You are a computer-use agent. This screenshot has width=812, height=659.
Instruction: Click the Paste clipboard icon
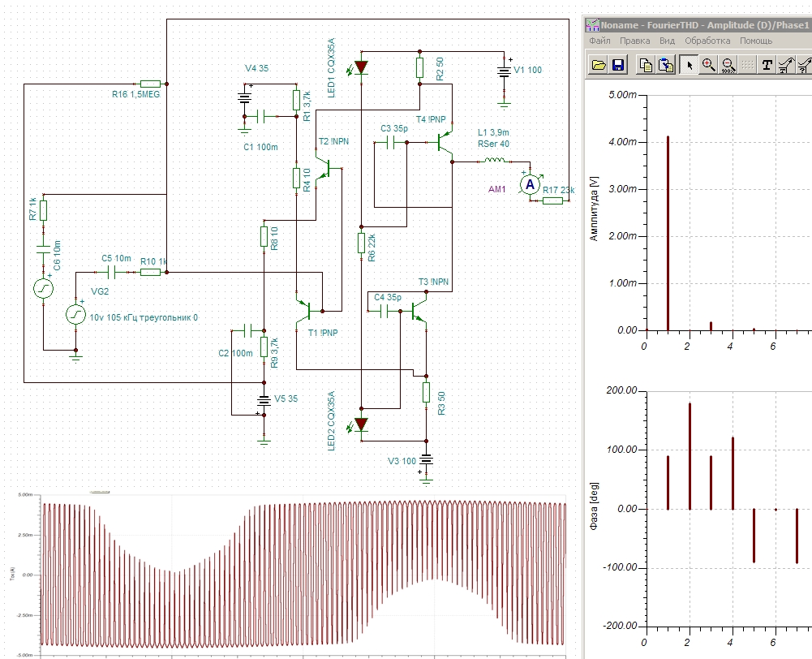tap(665, 66)
